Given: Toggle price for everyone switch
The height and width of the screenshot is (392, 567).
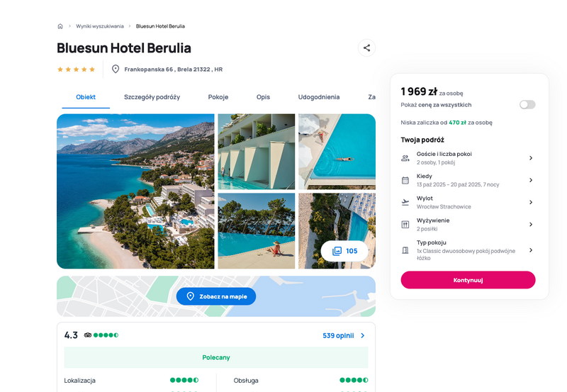Looking at the screenshot, I should click(x=527, y=105).
